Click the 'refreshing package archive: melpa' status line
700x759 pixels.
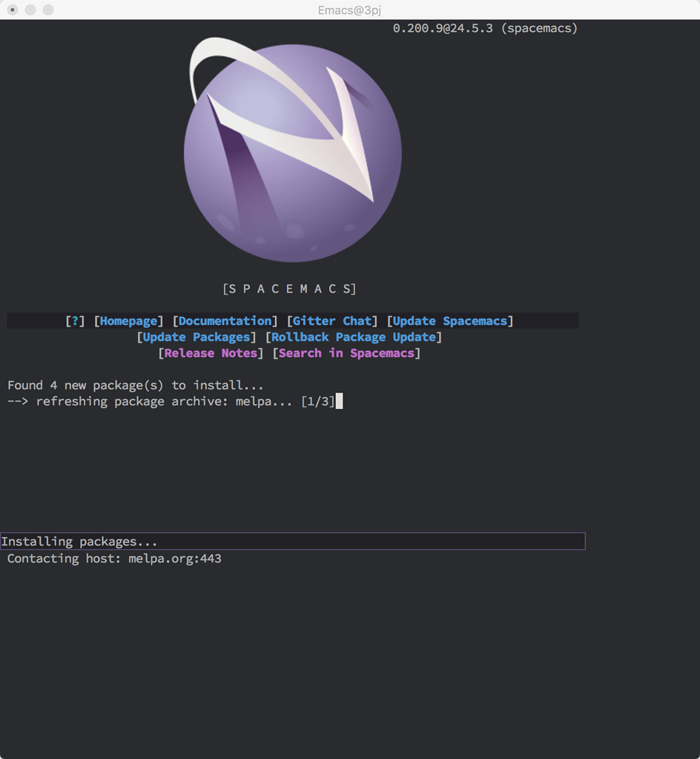pos(171,401)
